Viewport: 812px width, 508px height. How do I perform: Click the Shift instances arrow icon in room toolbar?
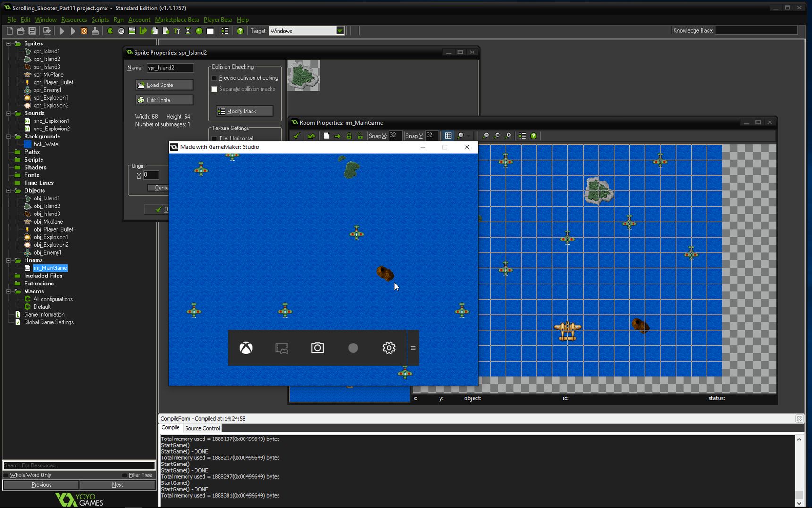pos(338,136)
